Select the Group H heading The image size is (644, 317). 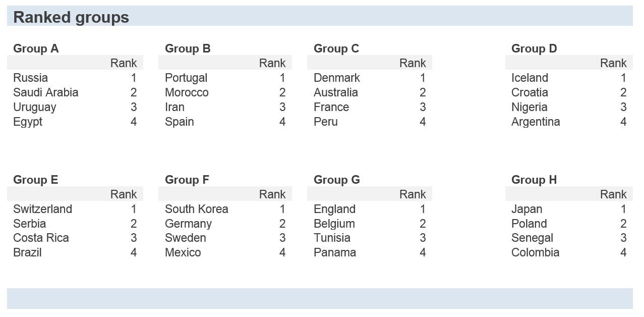534,180
